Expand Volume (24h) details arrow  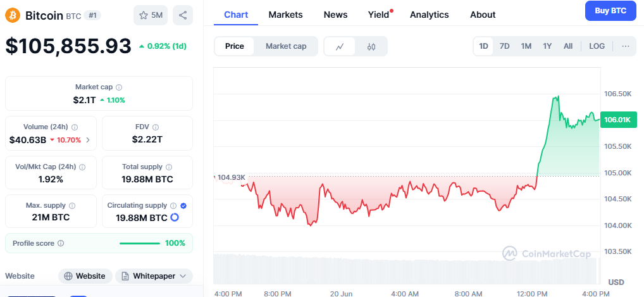point(88,140)
